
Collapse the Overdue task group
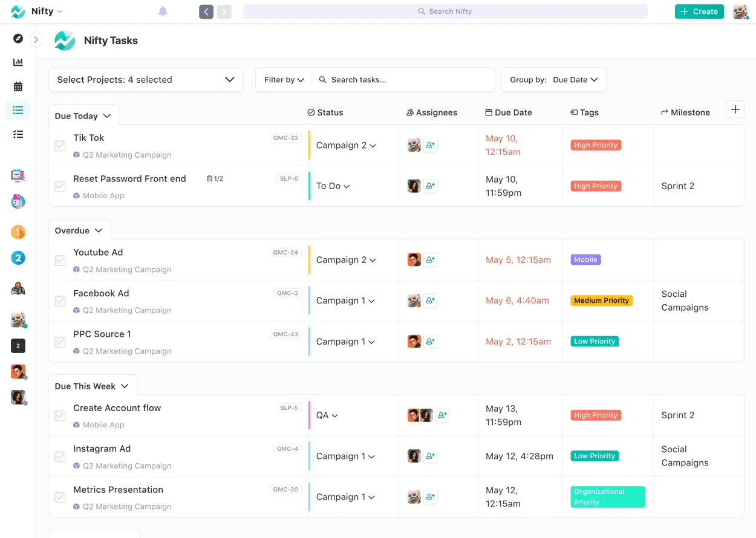98,230
